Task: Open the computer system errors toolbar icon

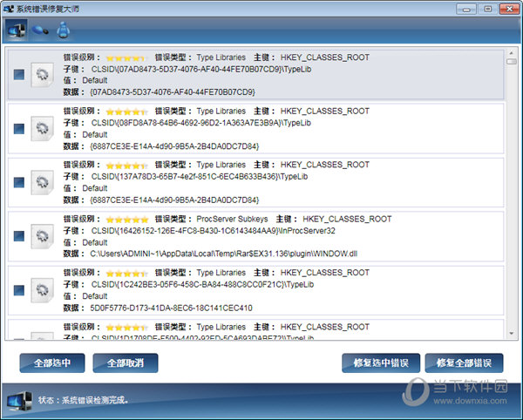Action: 17,30
